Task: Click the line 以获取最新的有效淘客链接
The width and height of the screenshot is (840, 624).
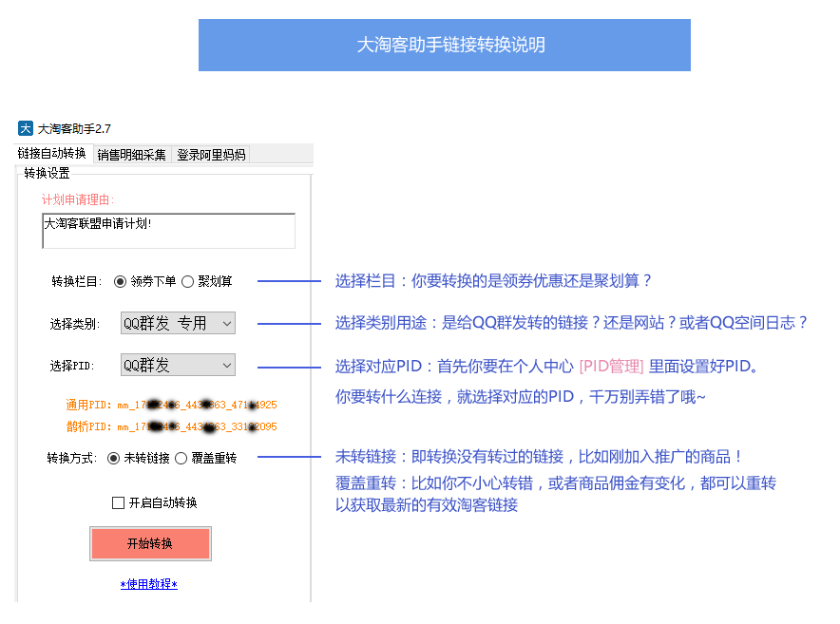Action: [427, 505]
